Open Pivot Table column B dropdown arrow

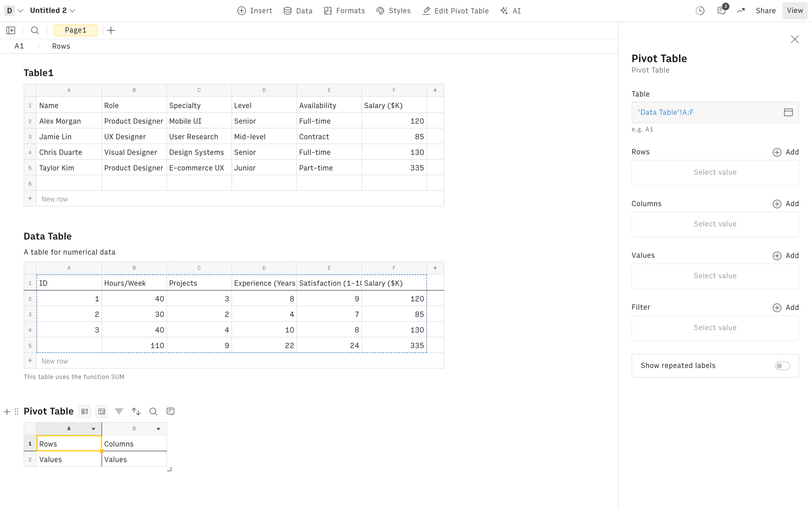point(159,429)
